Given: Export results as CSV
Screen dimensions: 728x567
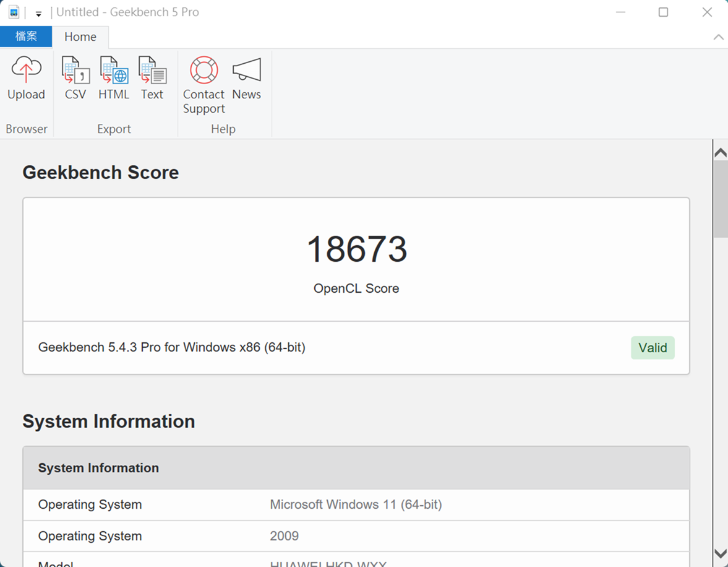Looking at the screenshot, I should point(75,71).
